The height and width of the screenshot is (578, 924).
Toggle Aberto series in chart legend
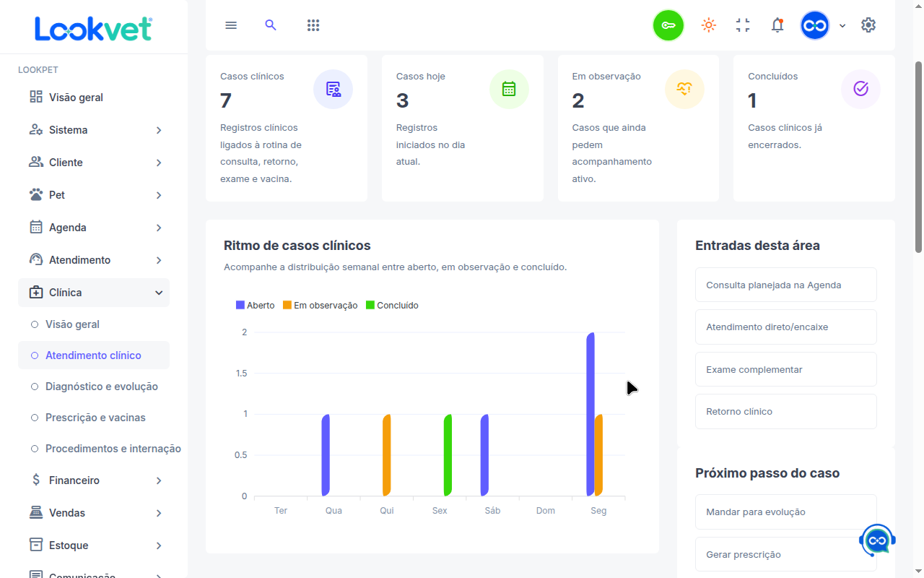[256, 306]
